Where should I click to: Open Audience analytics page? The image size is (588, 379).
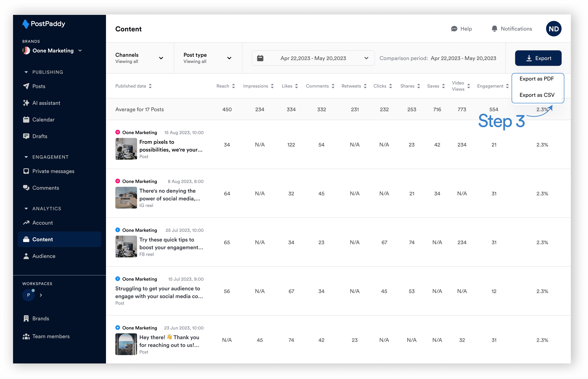coord(44,256)
